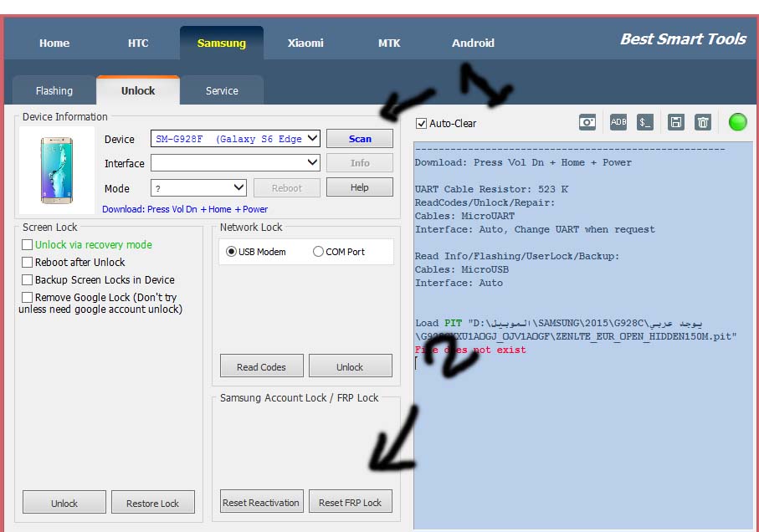Click Read Codes in Network Lock

tap(261, 366)
